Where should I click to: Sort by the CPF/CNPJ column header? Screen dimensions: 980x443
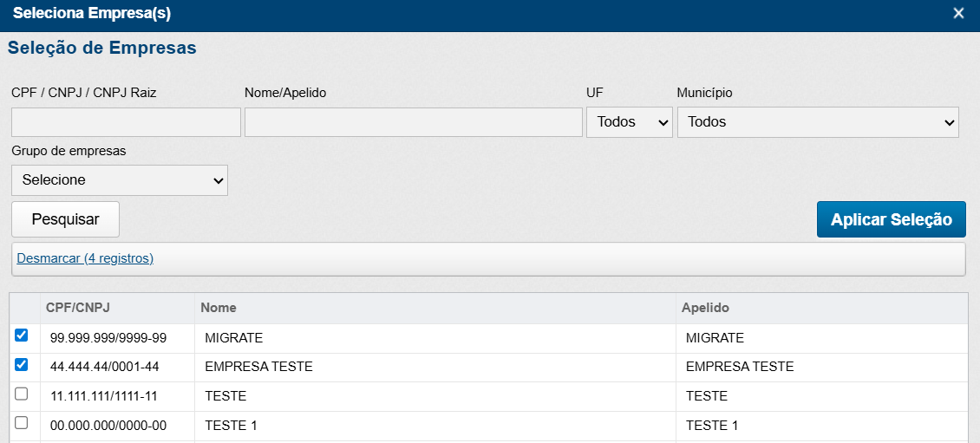point(78,308)
